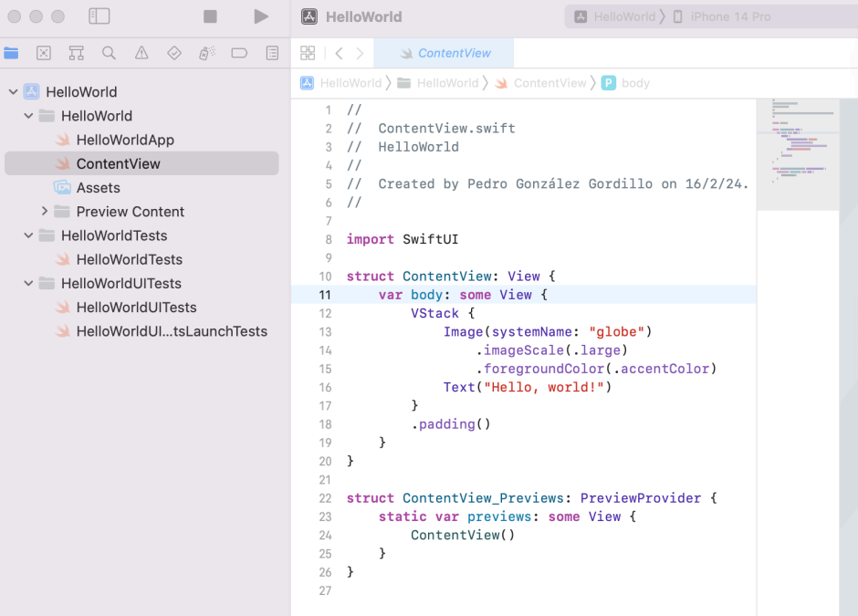Screen dimensions: 858x616
Task: Open the Assets catalog
Action: [x=98, y=188]
